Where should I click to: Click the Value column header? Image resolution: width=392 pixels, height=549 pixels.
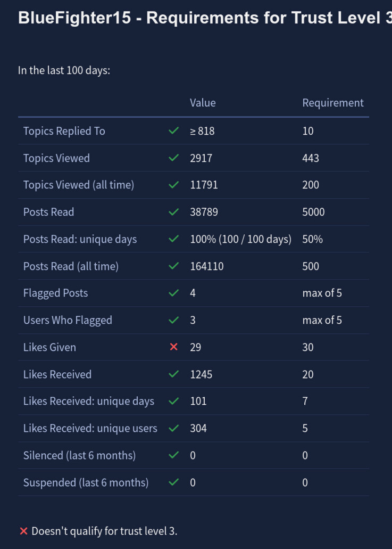coord(203,103)
